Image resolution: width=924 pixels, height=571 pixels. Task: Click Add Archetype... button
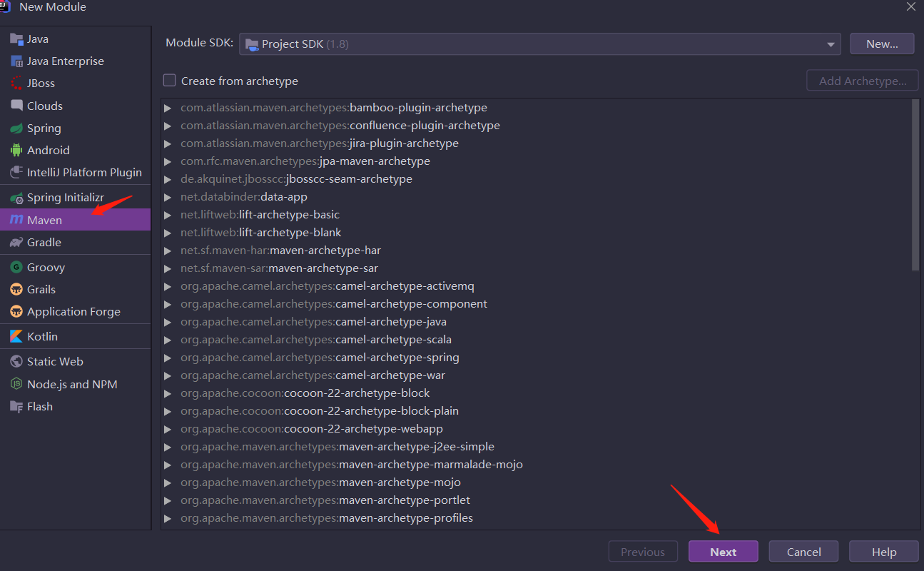coord(862,81)
